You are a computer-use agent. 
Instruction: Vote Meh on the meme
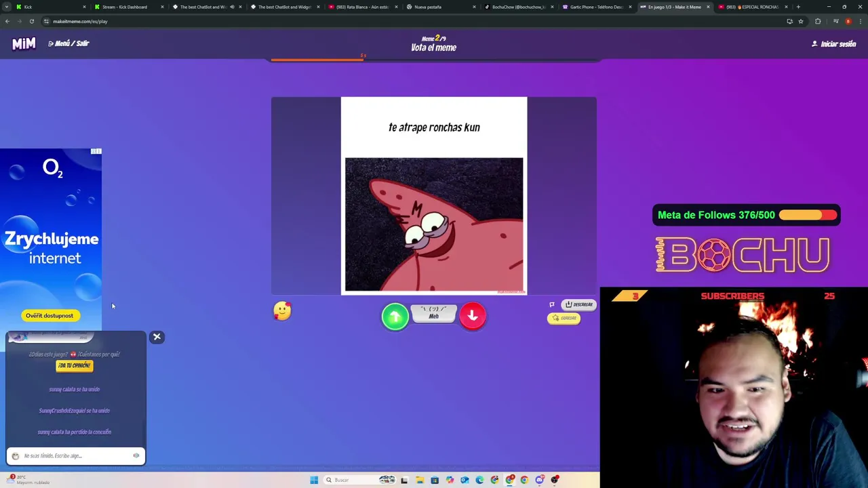click(x=434, y=313)
